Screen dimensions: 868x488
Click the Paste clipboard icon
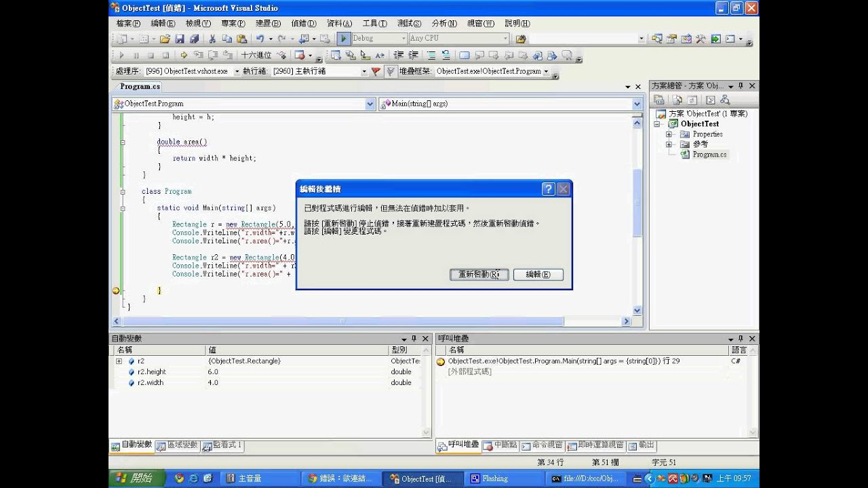(241, 39)
